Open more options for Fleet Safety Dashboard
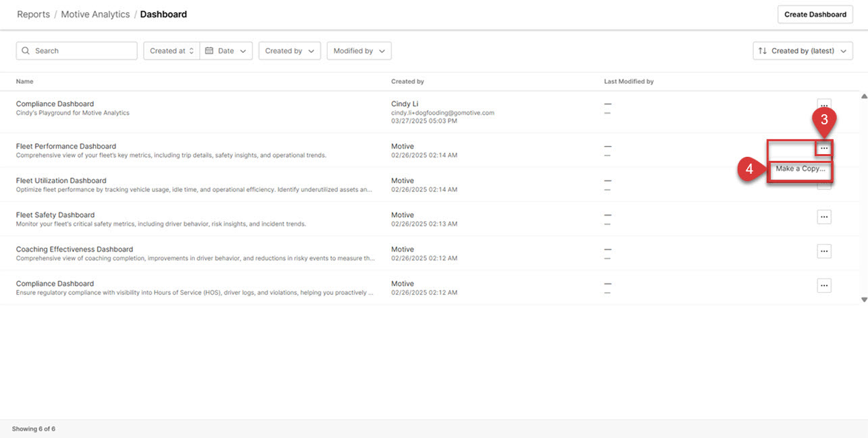 click(x=823, y=217)
